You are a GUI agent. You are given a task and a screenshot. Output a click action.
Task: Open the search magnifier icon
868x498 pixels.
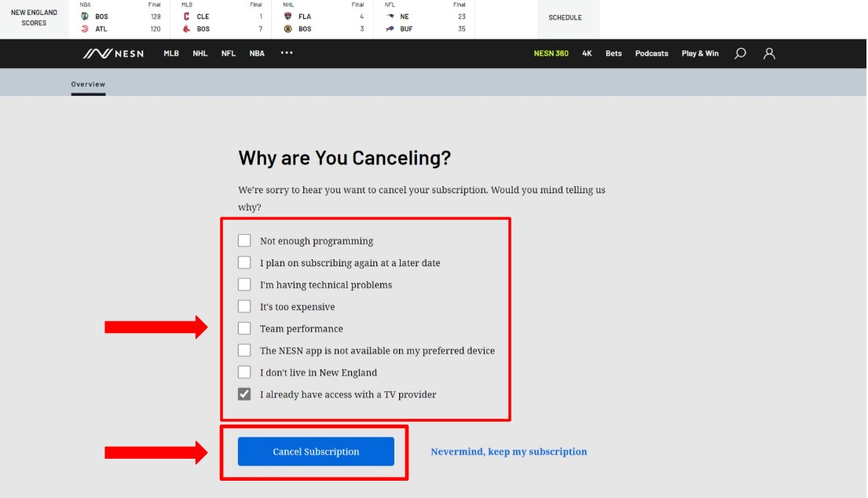pyautogui.click(x=740, y=53)
